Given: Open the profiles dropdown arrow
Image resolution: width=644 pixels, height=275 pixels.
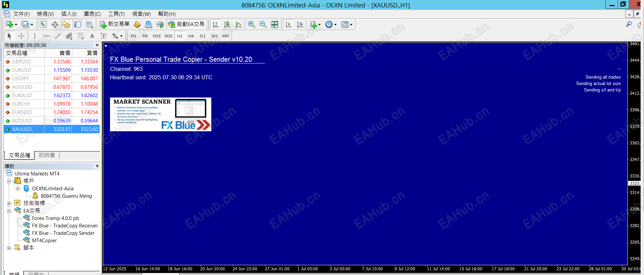Looking at the screenshot, I should tap(32, 25).
